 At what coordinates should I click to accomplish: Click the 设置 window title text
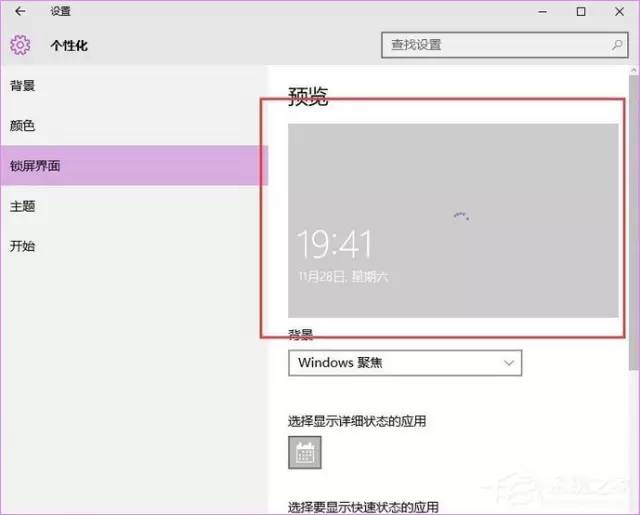[60, 11]
